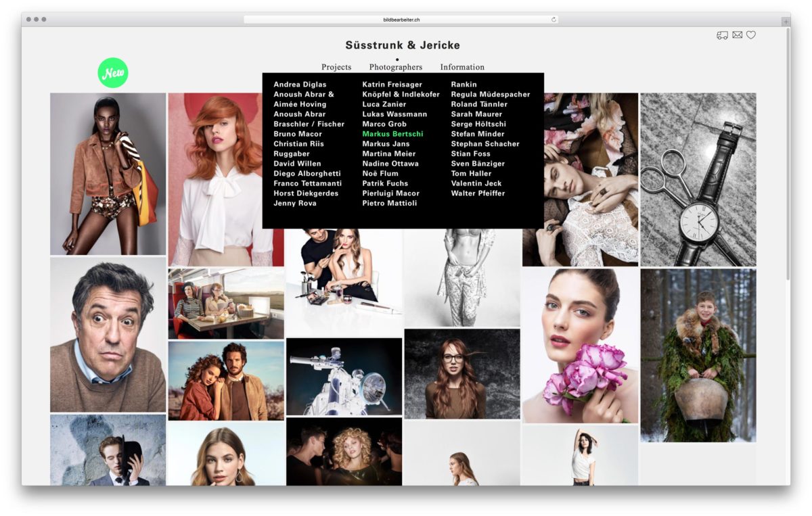Open the Projects menu
The image size is (812, 516).
click(336, 67)
